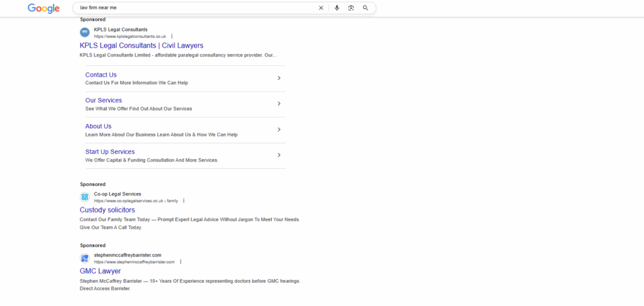Click the KPLS site URL text
The image size is (644, 306).
tap(130, 36)
